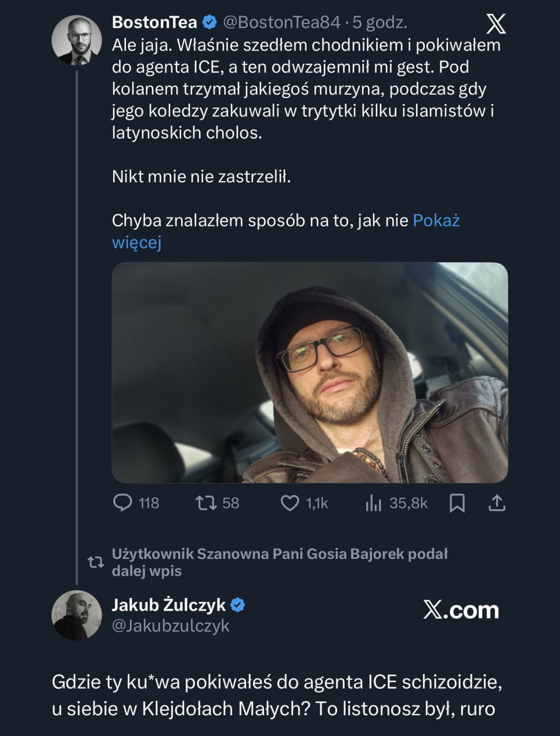Image resolution: width=560 pixels, height=736 pixels.
Task: Click BostonTea's blue verified badge
Action: click(210, 22)
